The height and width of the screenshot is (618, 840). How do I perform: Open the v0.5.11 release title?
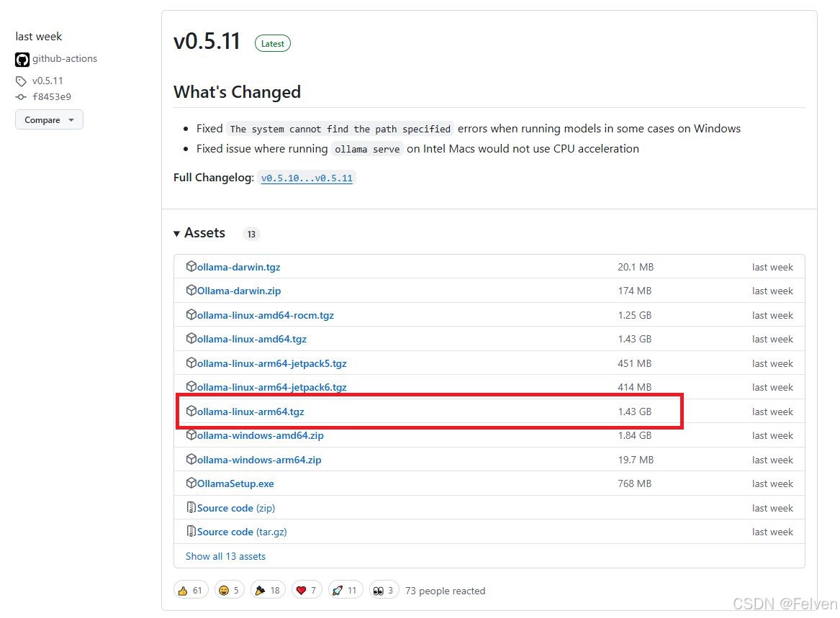point(207,41)
